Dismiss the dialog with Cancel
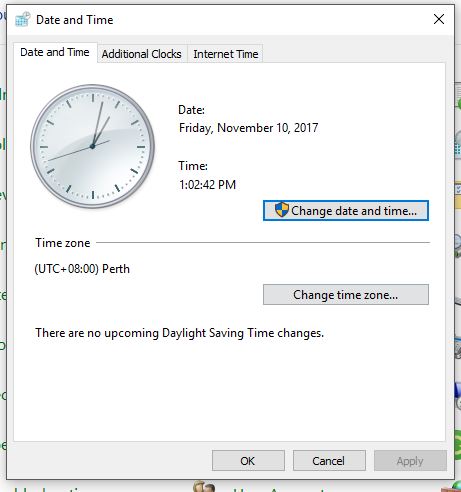 [x=329, y=461]
